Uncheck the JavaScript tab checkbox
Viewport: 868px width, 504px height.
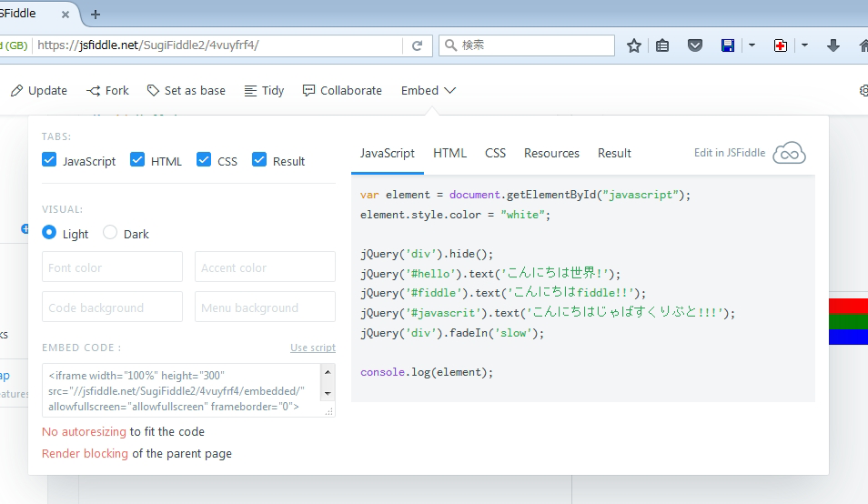(50, 160)
